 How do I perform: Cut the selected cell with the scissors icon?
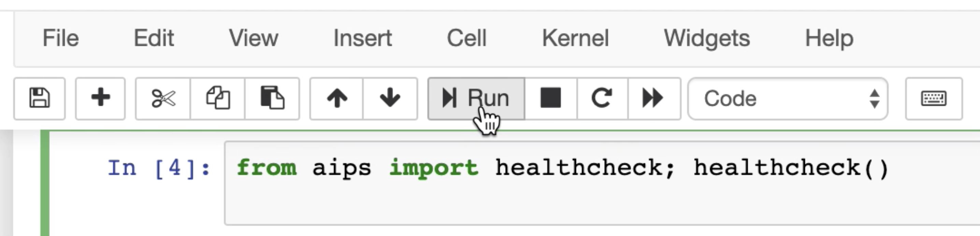tap(163, 98)
